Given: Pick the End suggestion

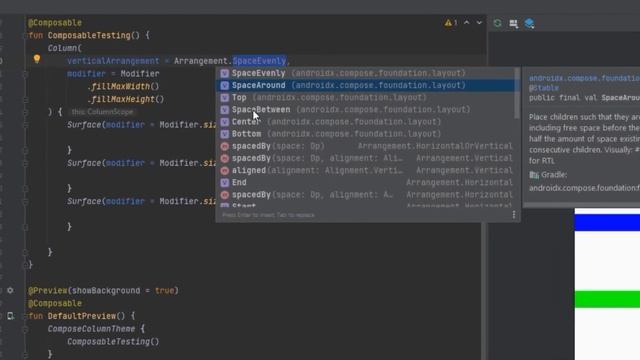Looking at the screenshot, I should pyautogui.click(x=365, y=182).
